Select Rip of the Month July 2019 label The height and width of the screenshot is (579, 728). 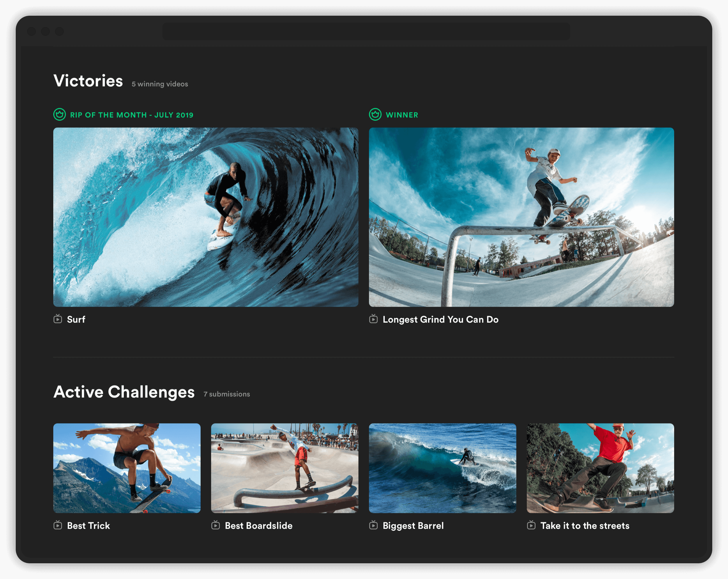[132, 115]
